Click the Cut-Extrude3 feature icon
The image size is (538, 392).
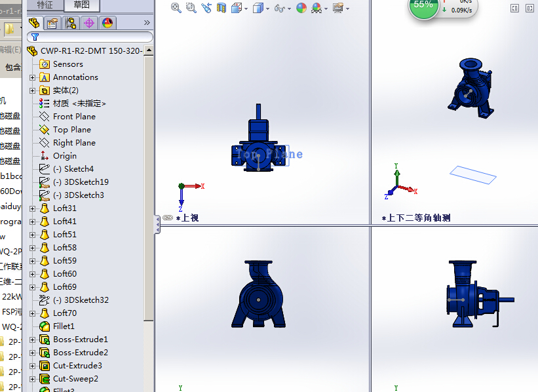pyautogui.click(x=45, y=366)
